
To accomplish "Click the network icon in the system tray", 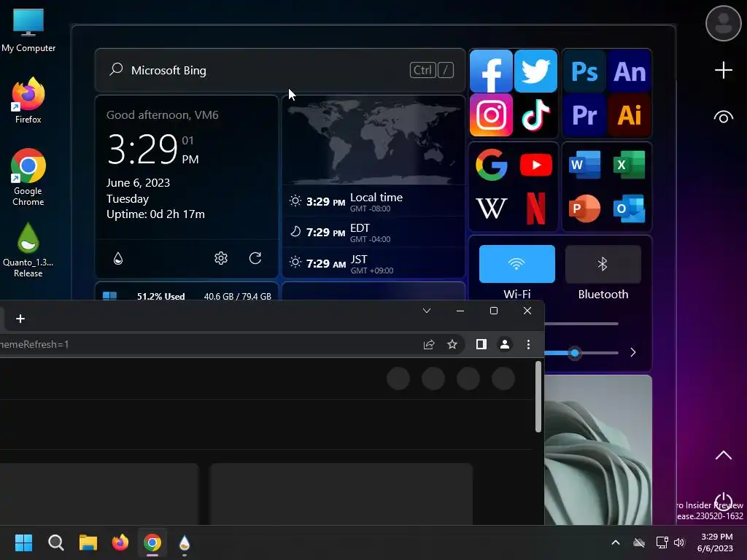I will (x=662, y=542).
